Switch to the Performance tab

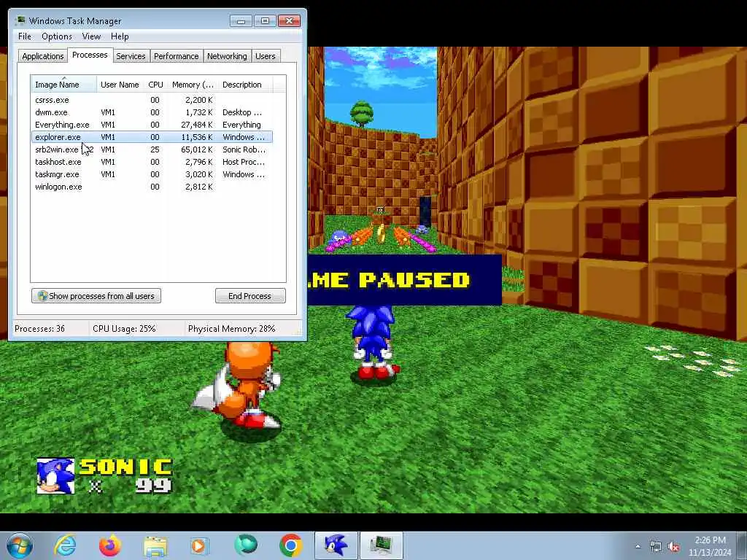177,56
